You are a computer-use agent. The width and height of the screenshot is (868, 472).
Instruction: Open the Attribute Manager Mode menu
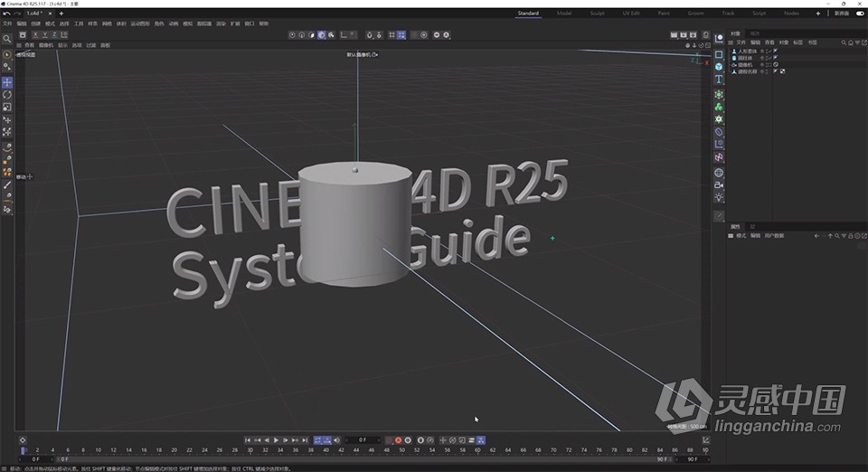pos(741,236)
